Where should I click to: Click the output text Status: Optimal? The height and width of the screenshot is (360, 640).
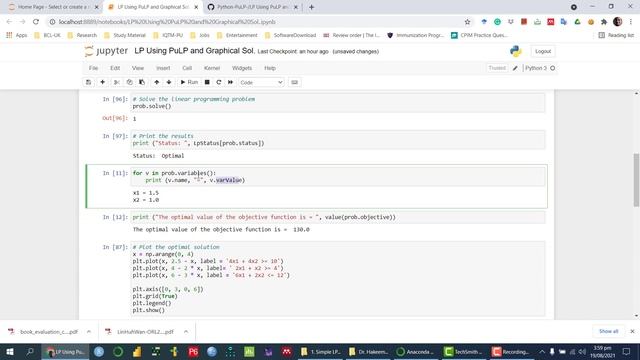point(158,156)
